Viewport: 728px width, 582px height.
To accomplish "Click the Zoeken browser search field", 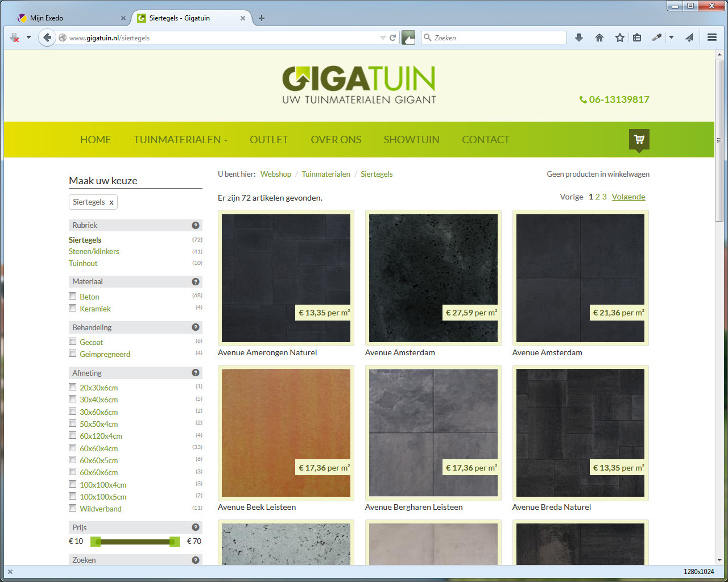I will click(x=494, y=38).
